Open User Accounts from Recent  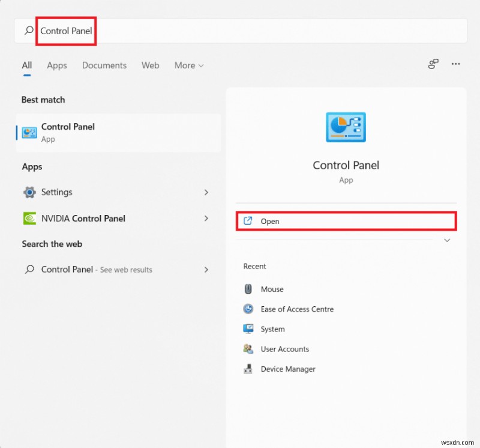284,349
